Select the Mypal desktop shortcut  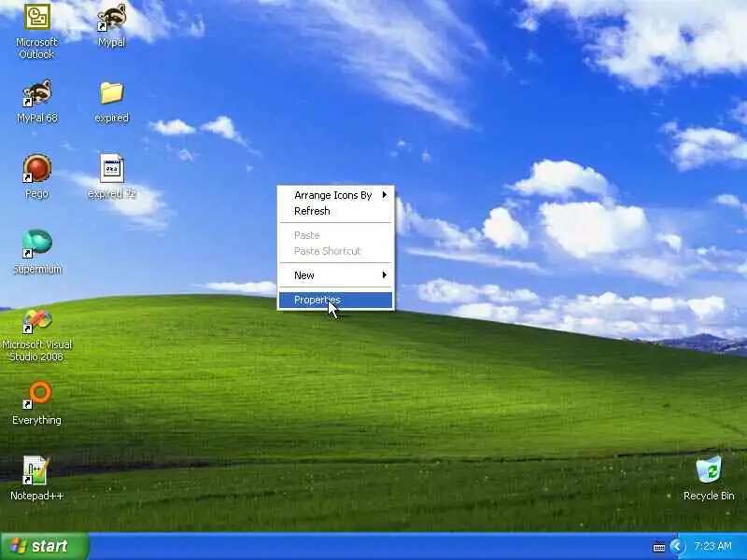111,26
